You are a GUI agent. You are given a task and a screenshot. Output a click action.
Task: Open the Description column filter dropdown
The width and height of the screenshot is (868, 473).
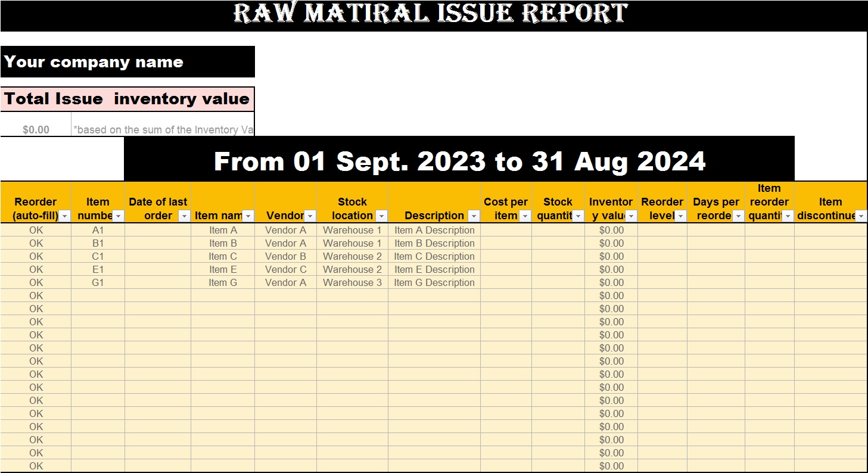pos(474,216)
